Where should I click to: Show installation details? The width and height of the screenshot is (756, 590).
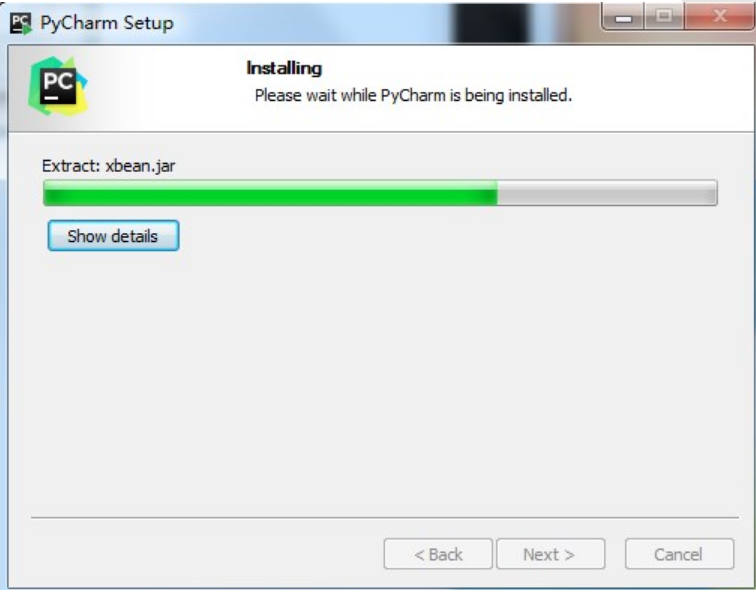click(x=113, y=236)
